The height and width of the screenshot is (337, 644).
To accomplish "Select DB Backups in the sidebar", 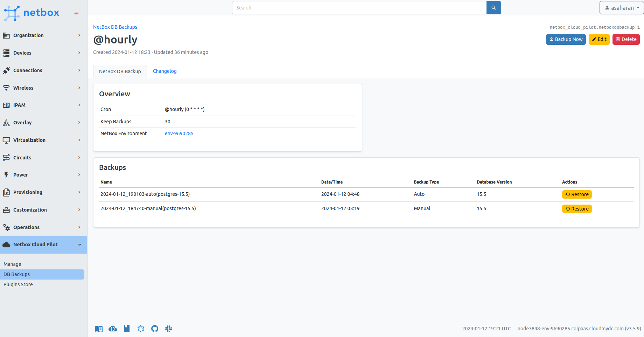I will pos(42,274).
